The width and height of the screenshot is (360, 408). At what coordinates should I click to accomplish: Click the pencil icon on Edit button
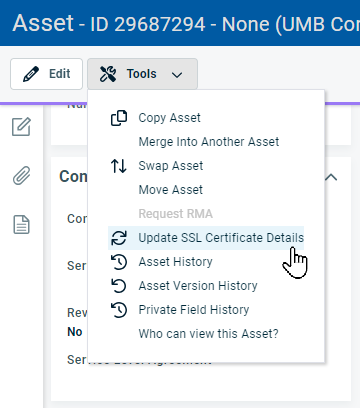(31, 74)
